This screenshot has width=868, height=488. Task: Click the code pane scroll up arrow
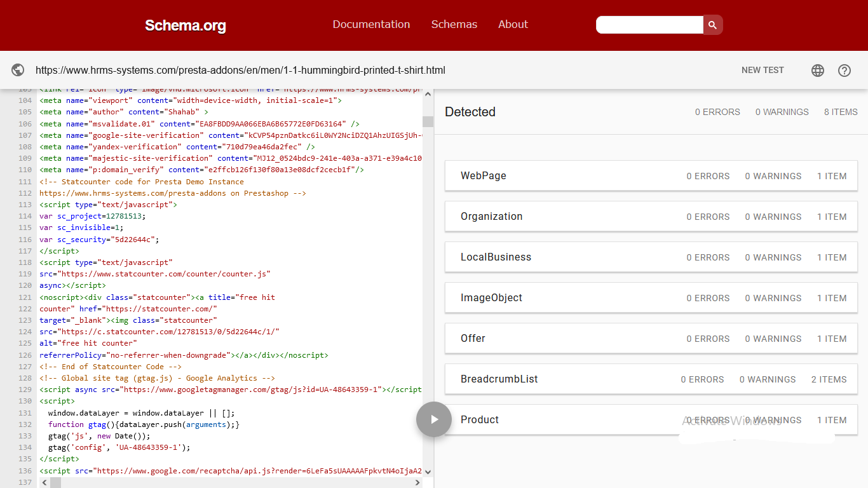coord(428,94)
